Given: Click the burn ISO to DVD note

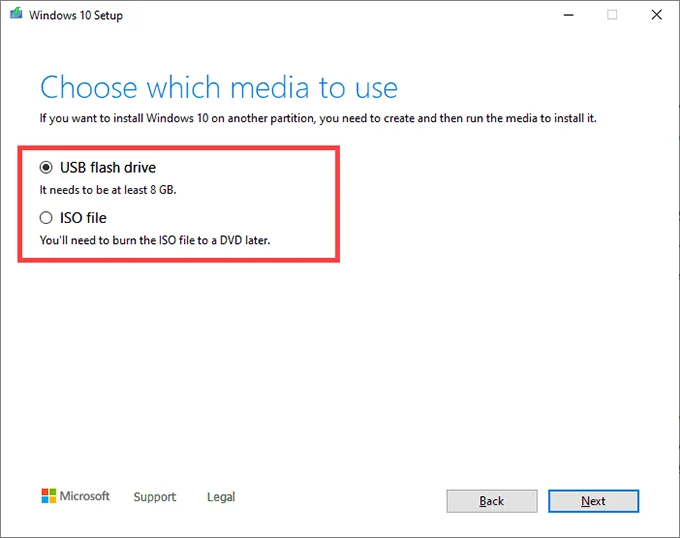Looking at the screenshot, I should [155, 240].
